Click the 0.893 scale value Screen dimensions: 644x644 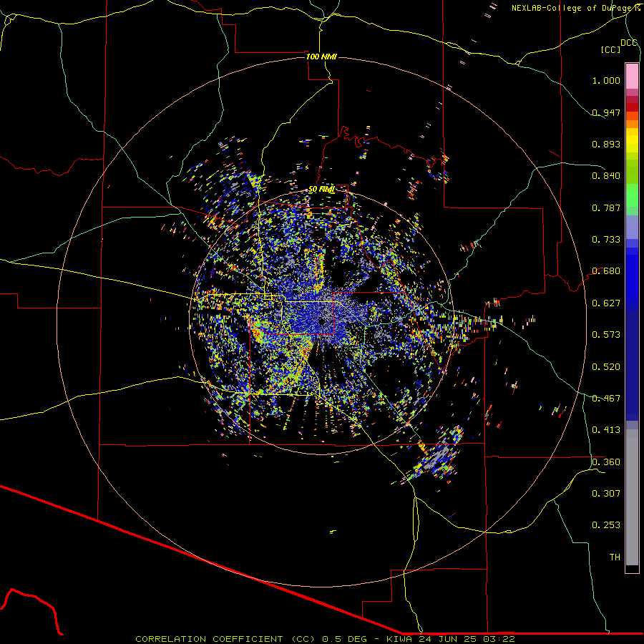pos(606,144)
